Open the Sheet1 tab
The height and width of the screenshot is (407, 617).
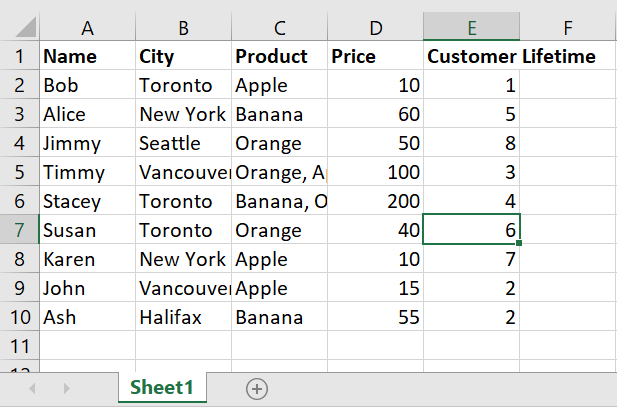(x=162, y=388)
